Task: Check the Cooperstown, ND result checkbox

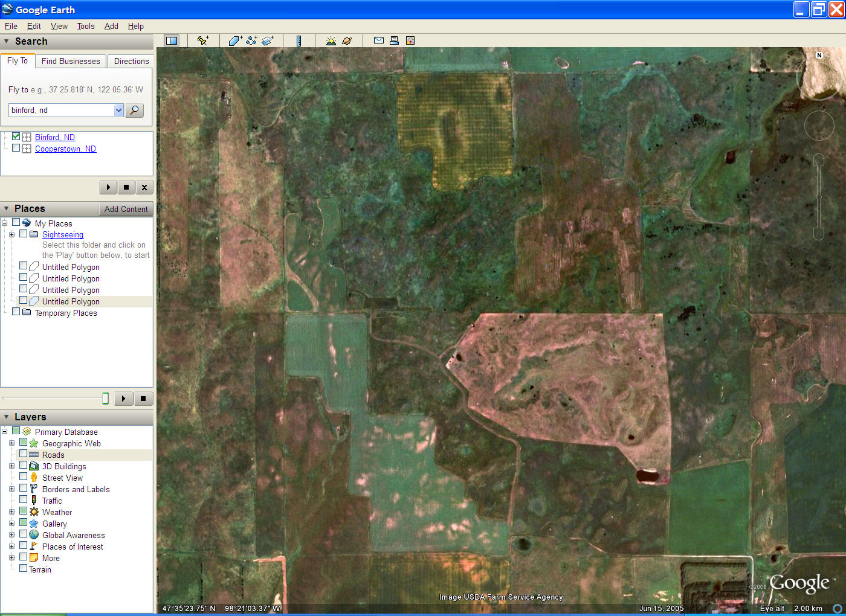Action: [x=16, y=148]
